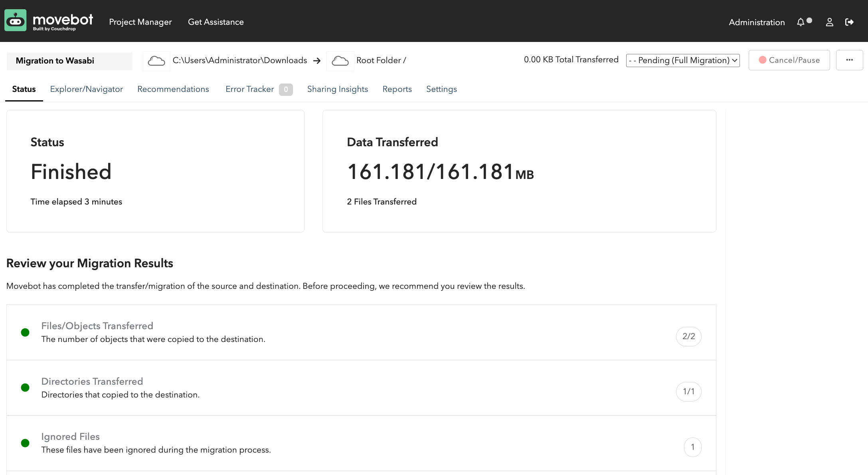Click the Error Tracker count badge
The image size is (868, 475).
286,89
